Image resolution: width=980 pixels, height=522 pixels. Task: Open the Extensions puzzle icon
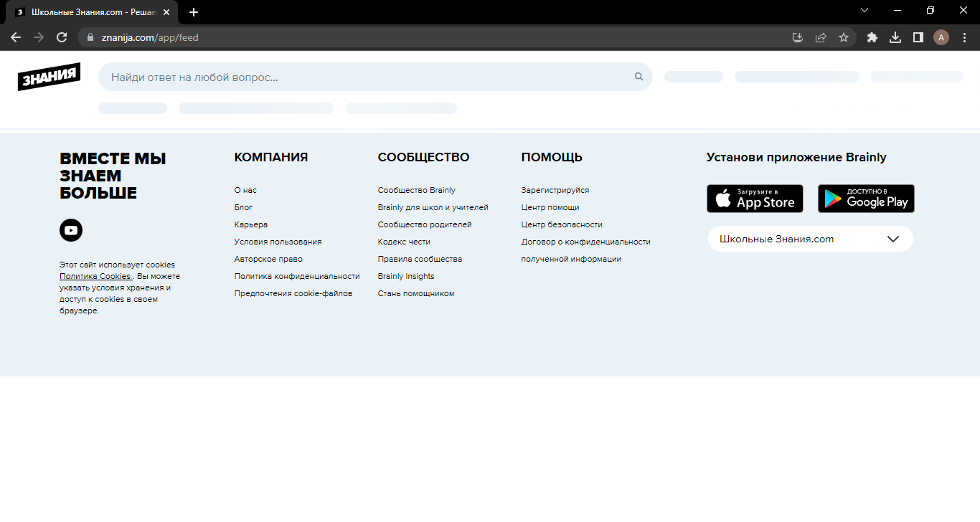(872, 37)
